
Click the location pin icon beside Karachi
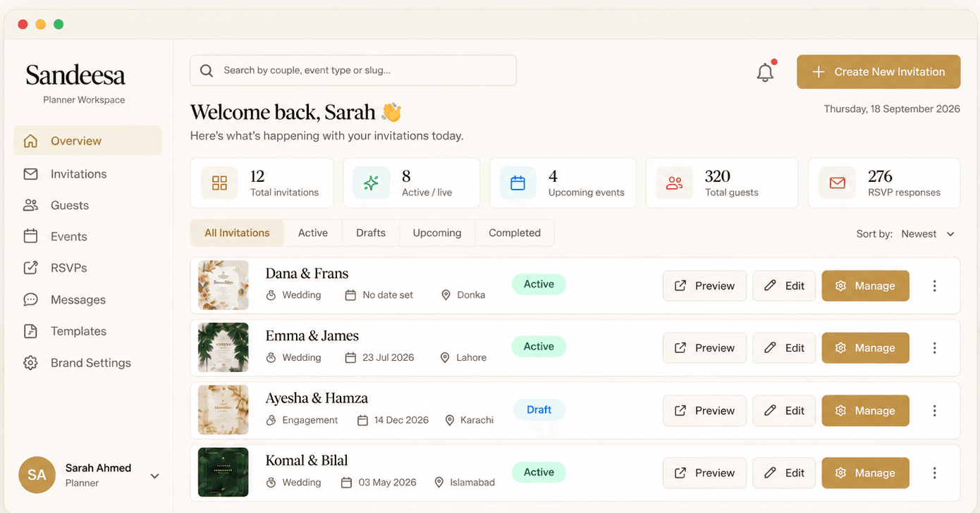[450, 420]
